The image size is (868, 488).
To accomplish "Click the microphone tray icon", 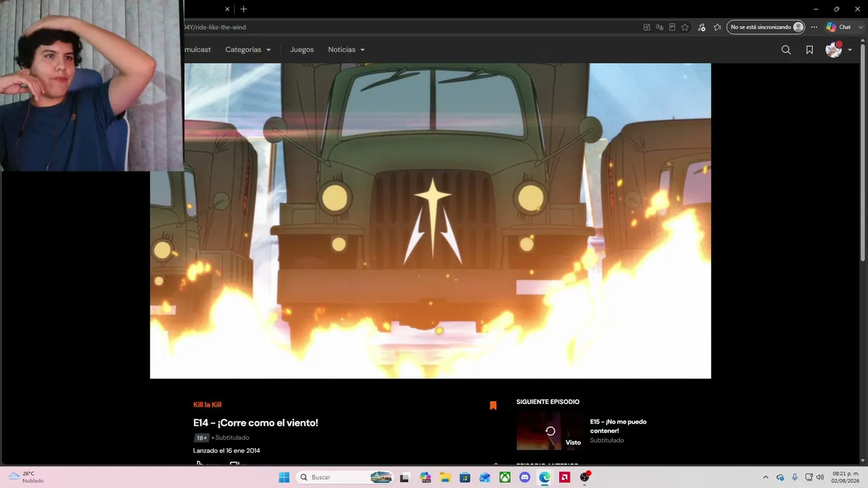I will (x=795, y=477).
